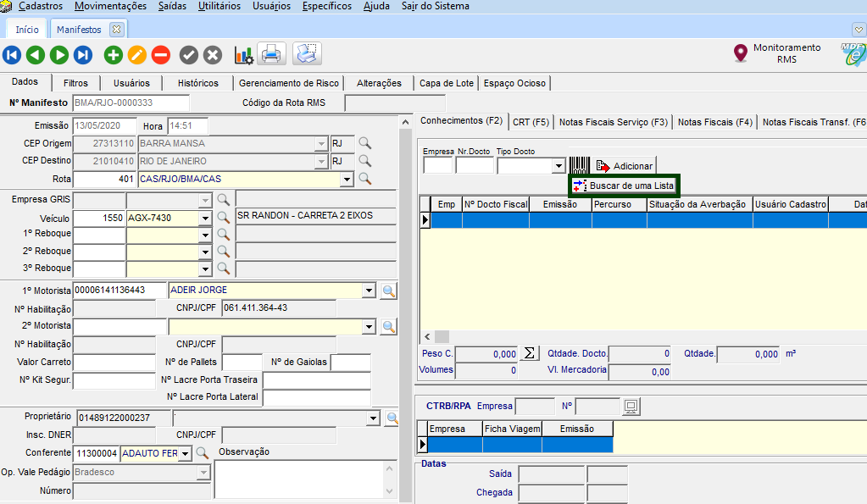Image resolution: width=867 pixels, height=504 pixels.
Task: Open the Tipo Docto dropdown
Action: 559,166
